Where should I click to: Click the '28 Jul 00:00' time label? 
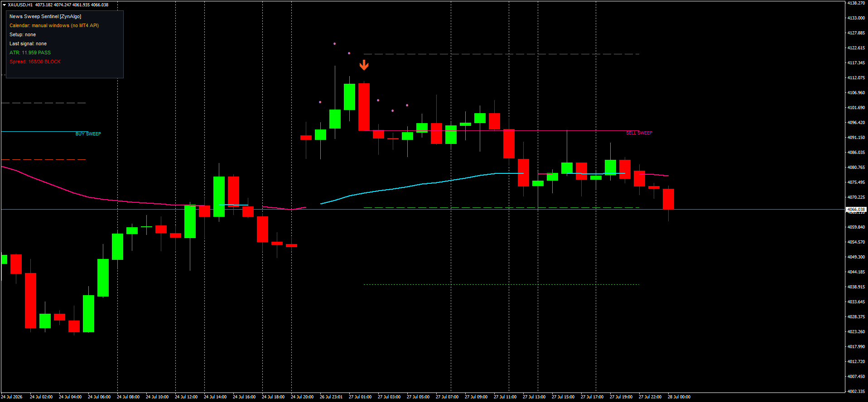point(679,397)
